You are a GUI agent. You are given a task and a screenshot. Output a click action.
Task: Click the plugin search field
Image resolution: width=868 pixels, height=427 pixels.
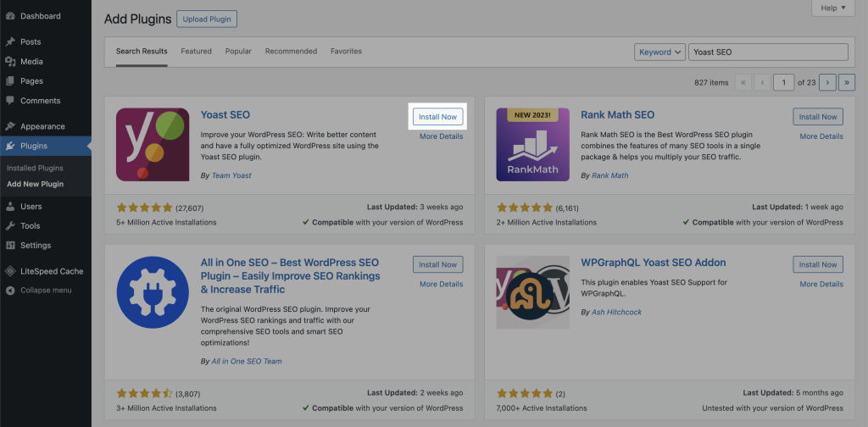[768, 52]
